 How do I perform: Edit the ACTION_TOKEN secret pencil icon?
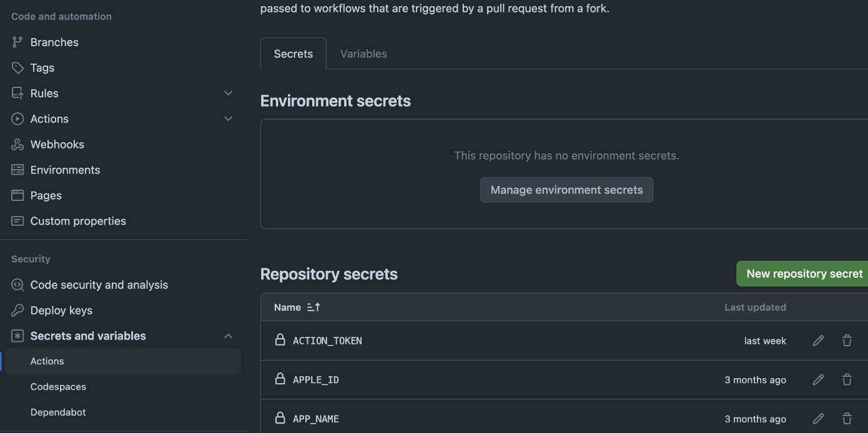point(818,341)
